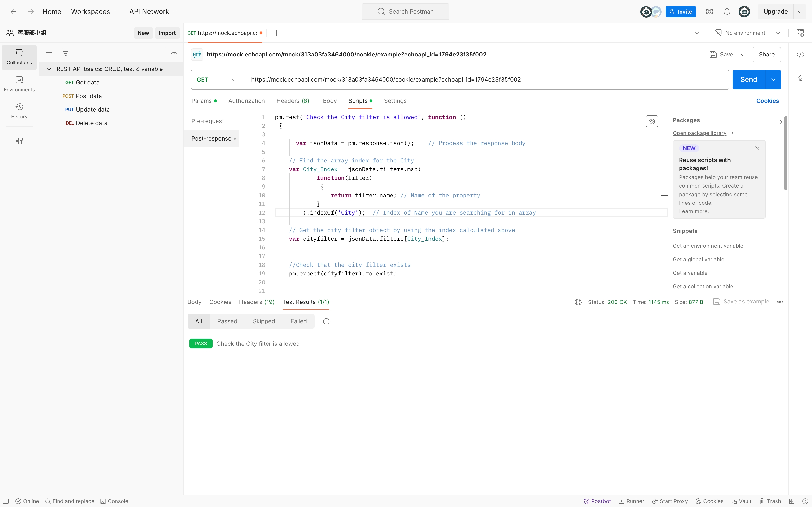
Task: Click the URL input field to edit
Action: click(x=487, y=79)
